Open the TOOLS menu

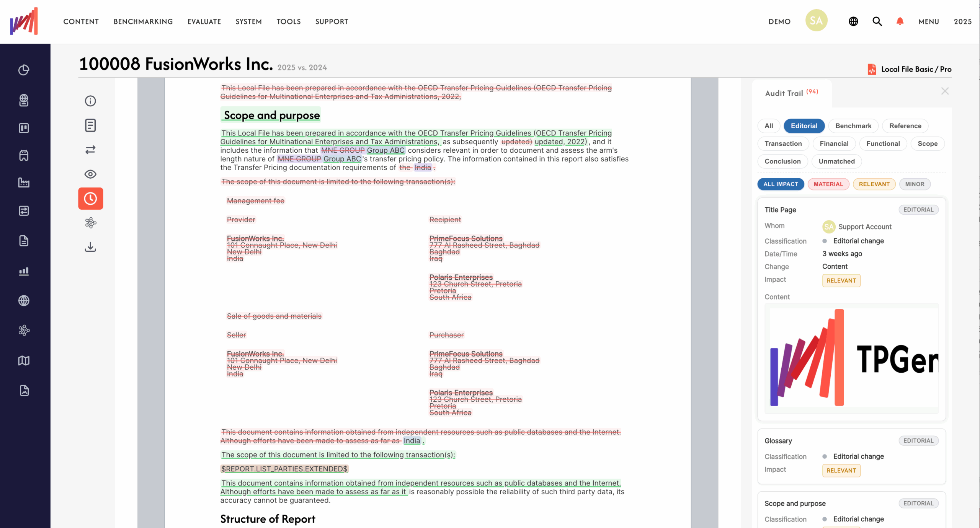pyautogui.click(x=289, y=22)
